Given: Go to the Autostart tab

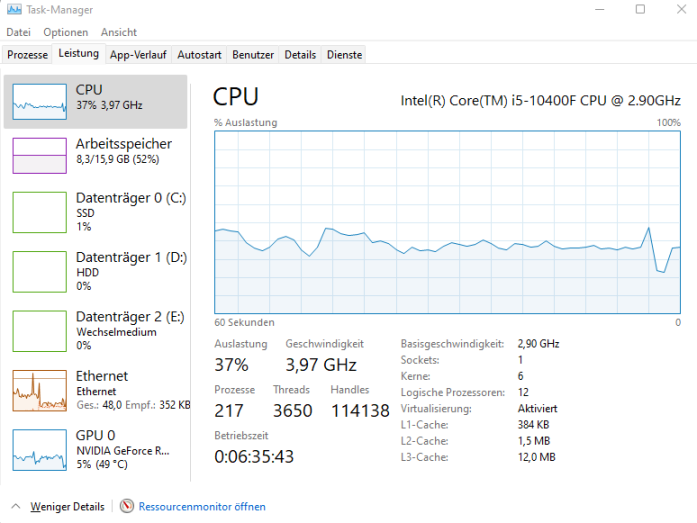Looking at the screenshot, I should [199, 55].
